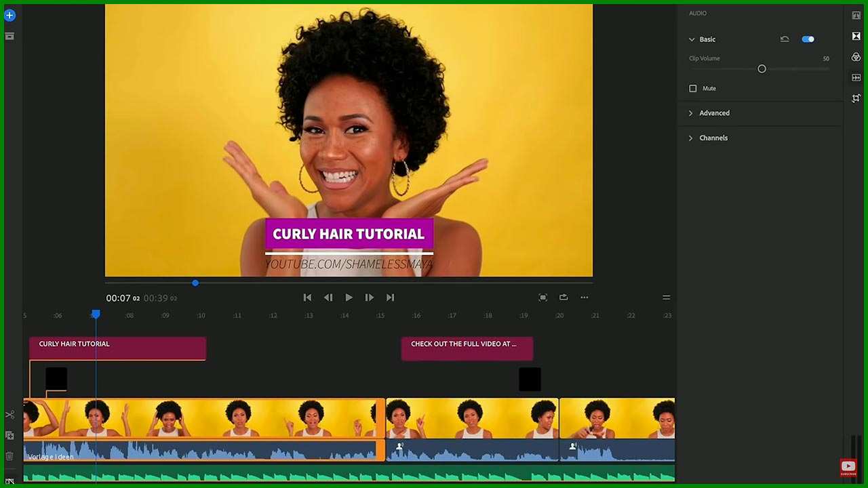Step forward one frame

(x=370, y=298)
